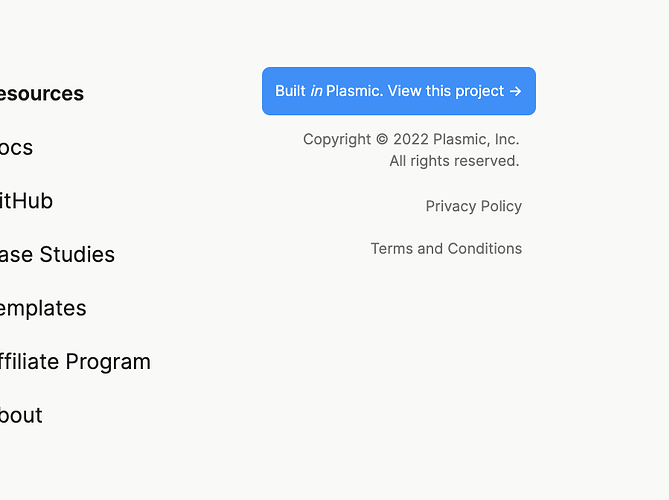The height and width of the screenshot is (500, 669).
Task: Go to the GitHub link
Action: coord(27,201)
